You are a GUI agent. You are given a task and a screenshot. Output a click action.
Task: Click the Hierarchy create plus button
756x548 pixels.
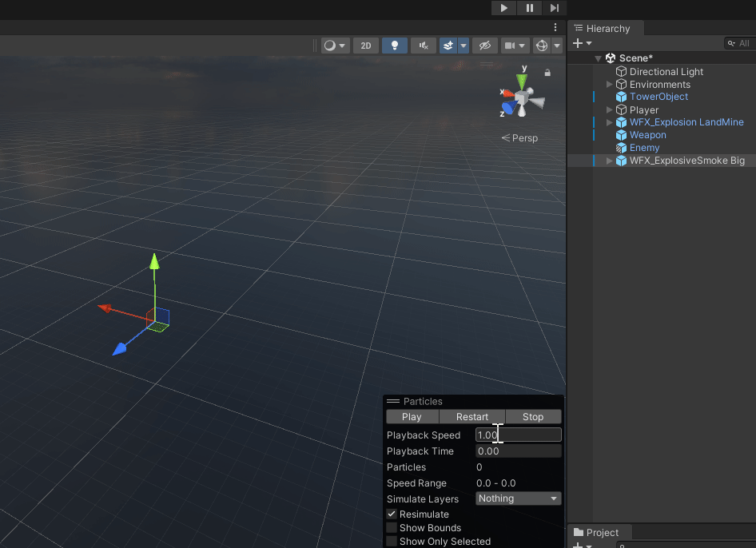582,43
